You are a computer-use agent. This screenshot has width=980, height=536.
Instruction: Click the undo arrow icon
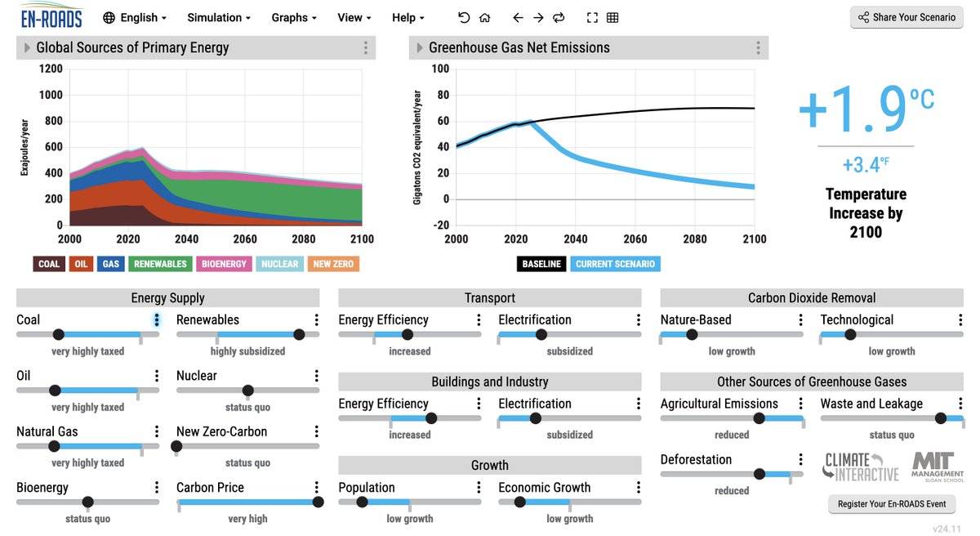point(464,17)
